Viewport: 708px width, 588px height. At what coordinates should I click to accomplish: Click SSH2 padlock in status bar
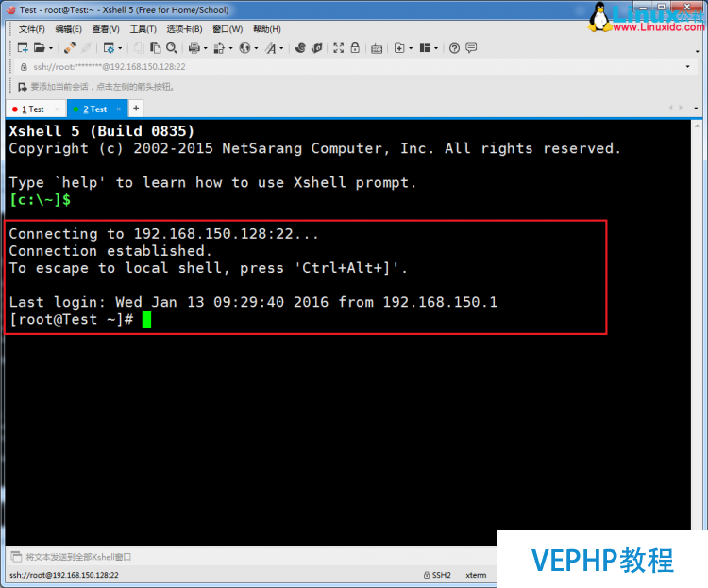coord(427,575)
